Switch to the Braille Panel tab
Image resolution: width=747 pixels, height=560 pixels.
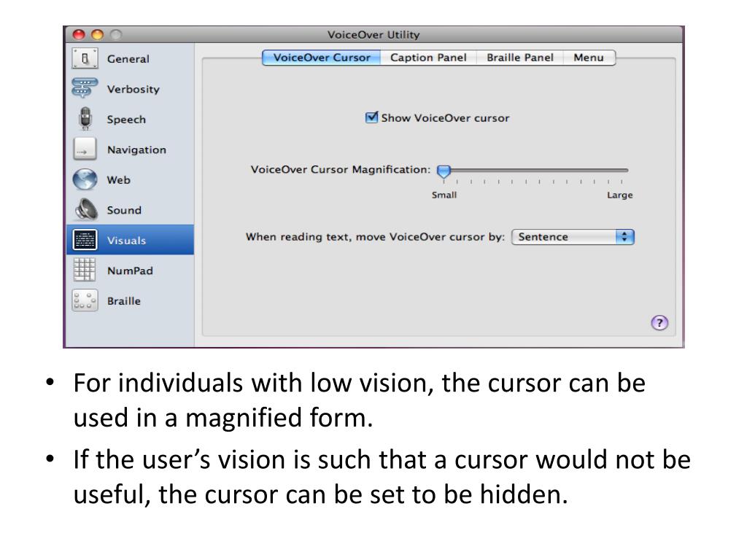point(519,58)
